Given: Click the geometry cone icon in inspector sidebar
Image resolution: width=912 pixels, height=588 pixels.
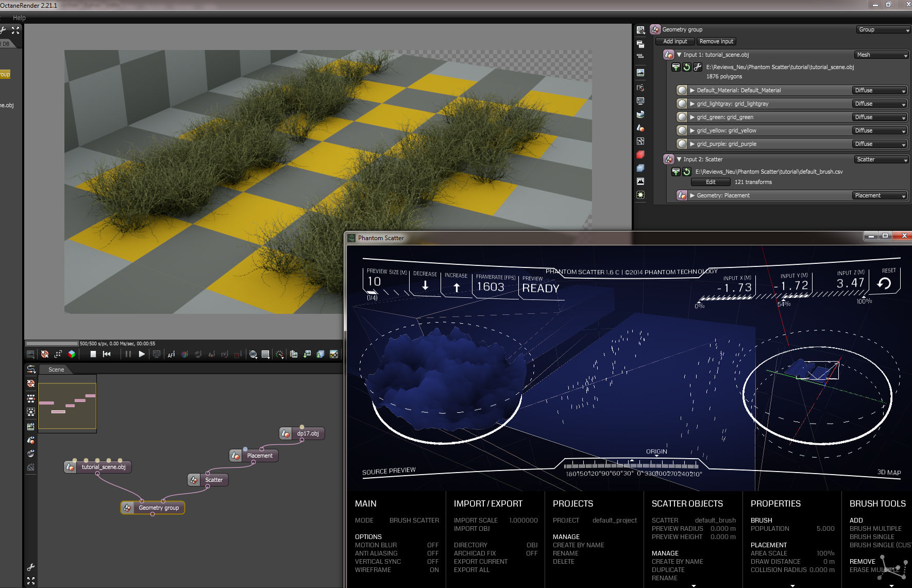Looking at the screenshot, I should (x=640, y=128).
